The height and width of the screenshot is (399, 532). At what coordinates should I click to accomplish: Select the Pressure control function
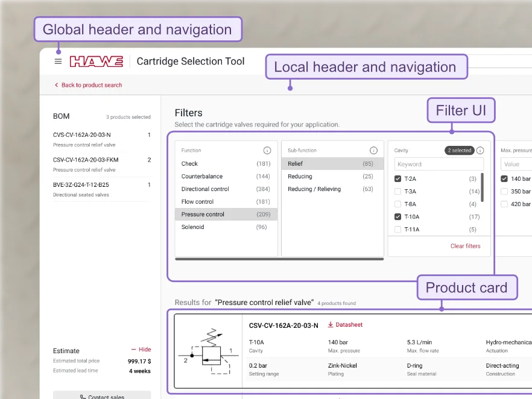(226, 214)
